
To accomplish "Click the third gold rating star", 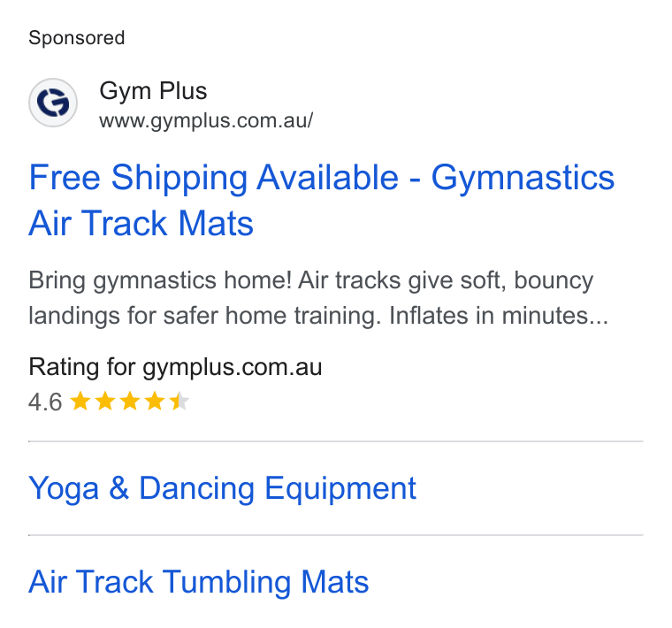I will [x=130, y=402].
